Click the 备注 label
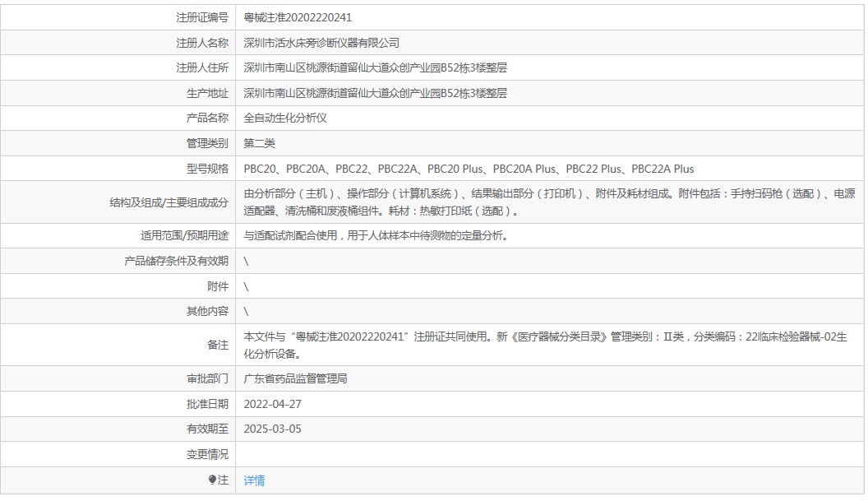 click(218, 346)
